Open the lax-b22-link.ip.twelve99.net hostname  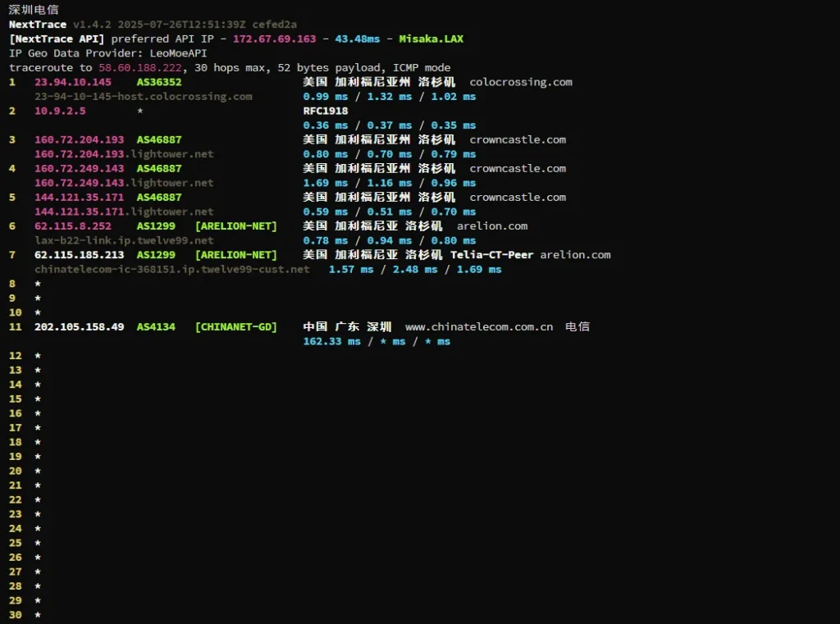coord(123,240)
